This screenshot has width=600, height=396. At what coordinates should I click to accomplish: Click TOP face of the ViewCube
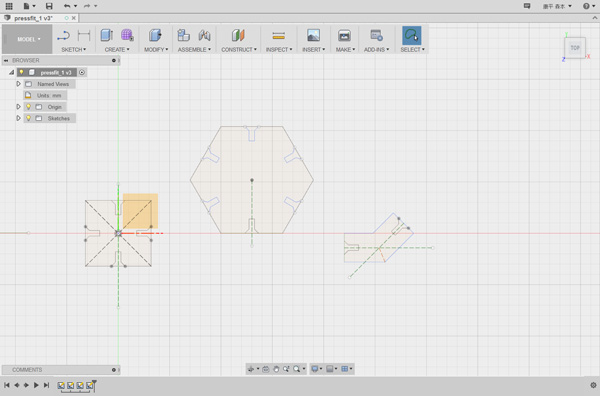pyautogui.click(x=575, y=48)
